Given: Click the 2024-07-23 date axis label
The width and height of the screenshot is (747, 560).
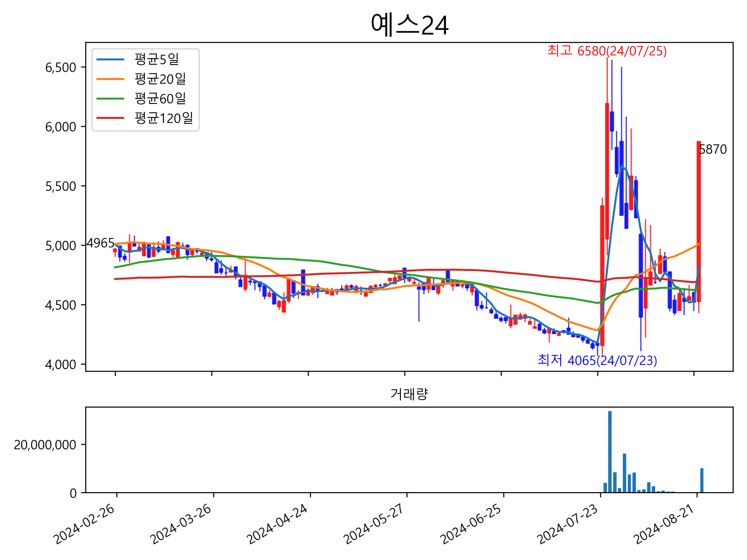Looking at the screenshot, I should click(x=568, y=525).
